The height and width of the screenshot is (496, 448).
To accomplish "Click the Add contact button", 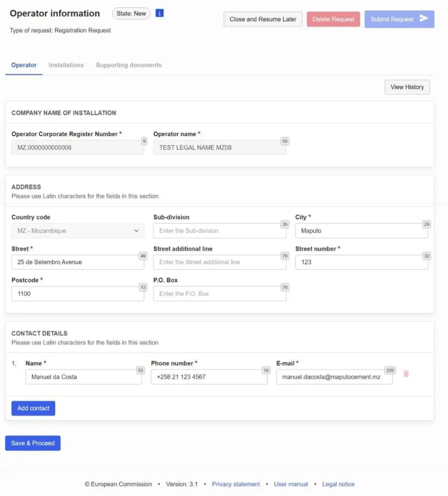I will [x=33, y=408].
